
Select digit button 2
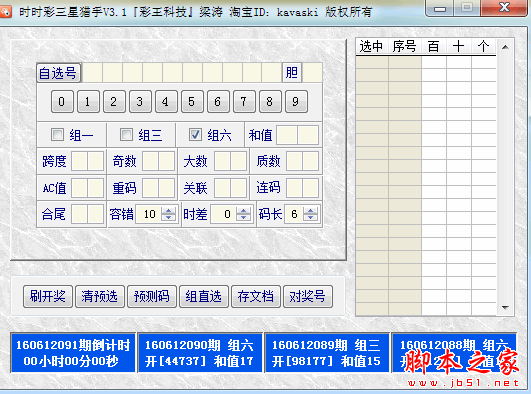114,101
